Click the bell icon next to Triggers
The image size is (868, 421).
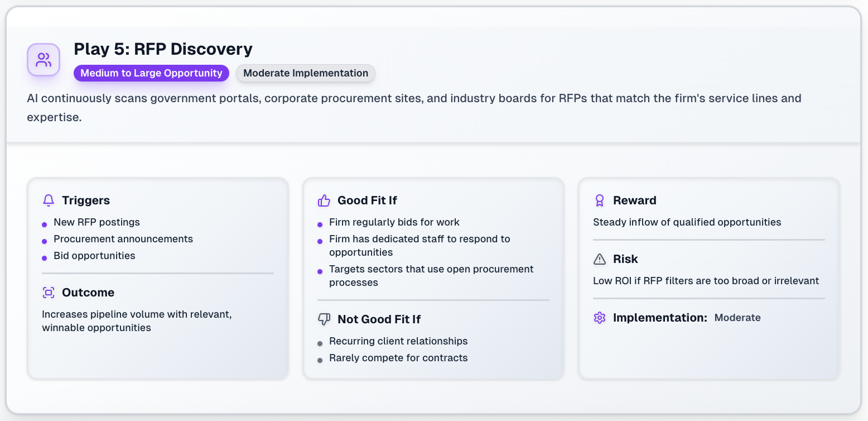(x=49, y=200)
